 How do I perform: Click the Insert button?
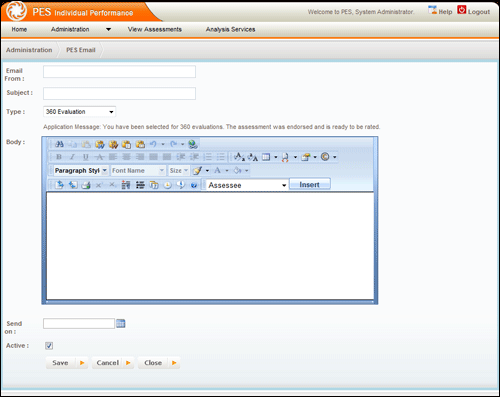(x=310, y=184)
